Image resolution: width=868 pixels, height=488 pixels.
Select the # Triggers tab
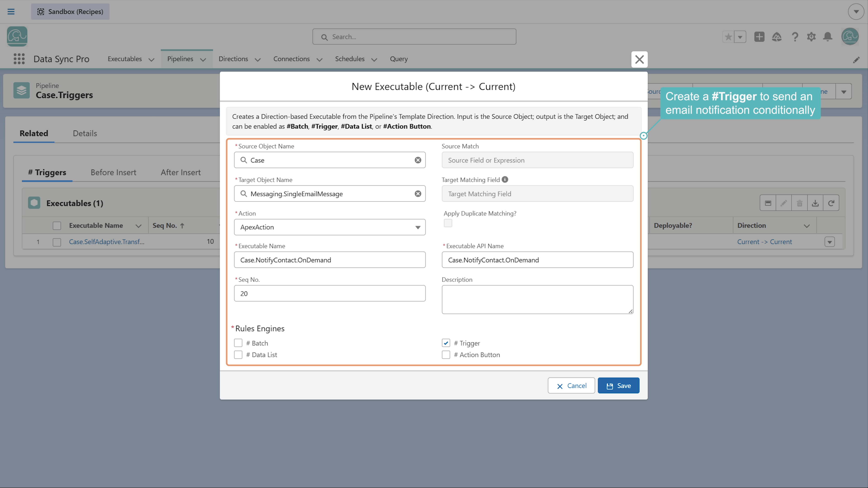click(47, 172)
